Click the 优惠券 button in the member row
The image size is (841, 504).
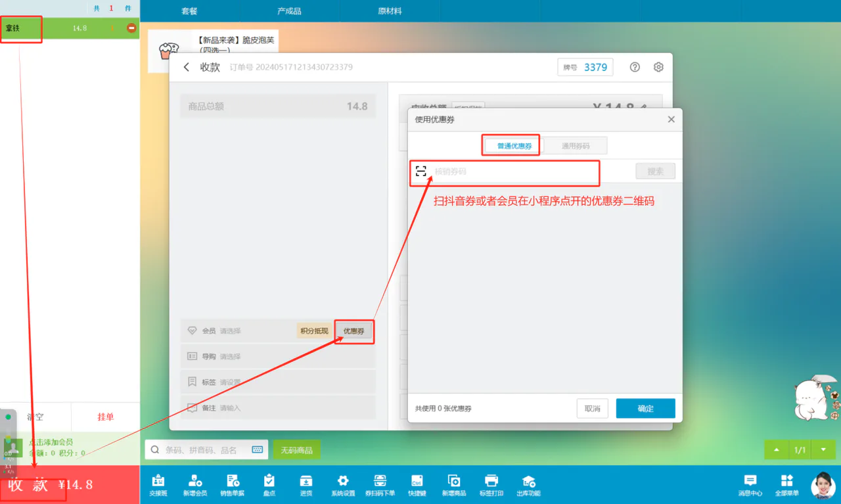(353, 331)
